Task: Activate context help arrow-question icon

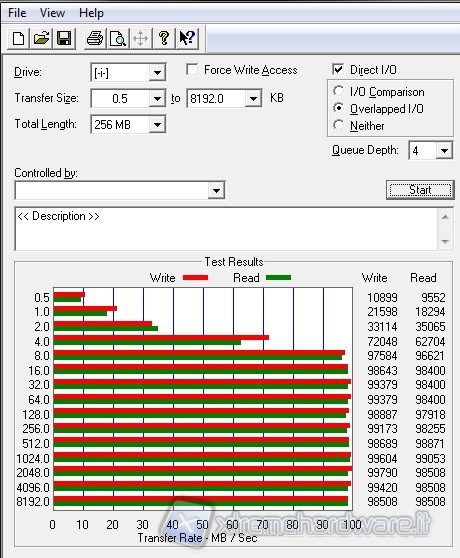Action: [187, 38]
